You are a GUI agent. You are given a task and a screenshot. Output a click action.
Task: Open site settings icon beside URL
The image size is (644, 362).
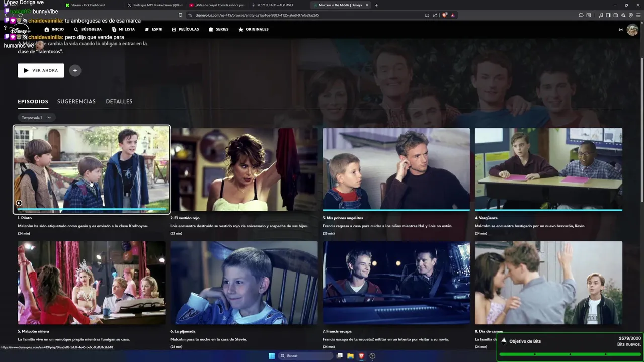click(x=190, y=15)
